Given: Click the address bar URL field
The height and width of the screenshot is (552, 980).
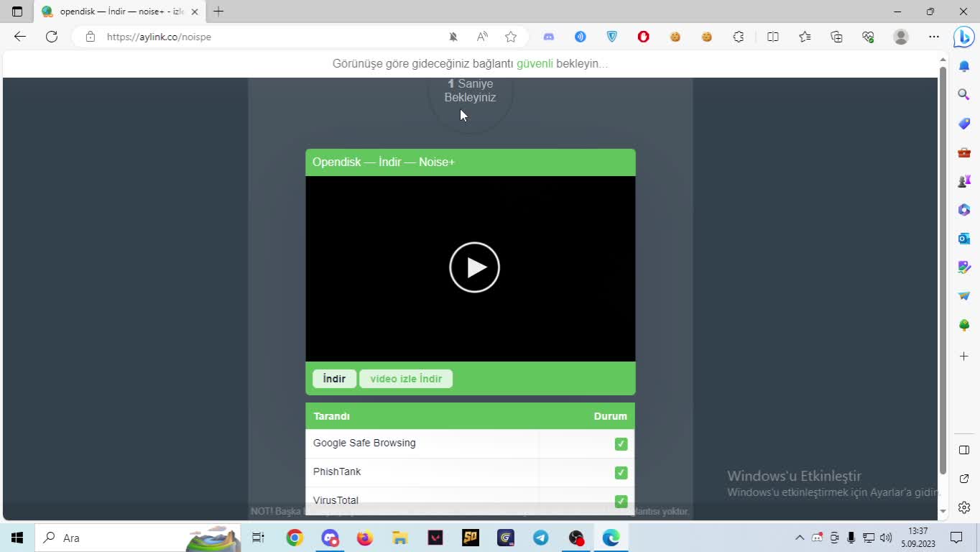Looking at the screenshot, I should [266, 37].
